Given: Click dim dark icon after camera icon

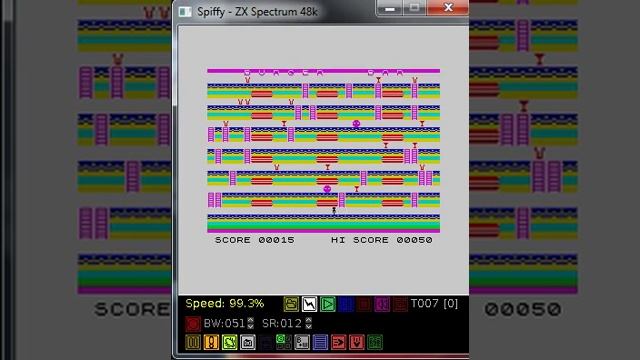Looking at the screenshot, I should (x=266, y=342).
